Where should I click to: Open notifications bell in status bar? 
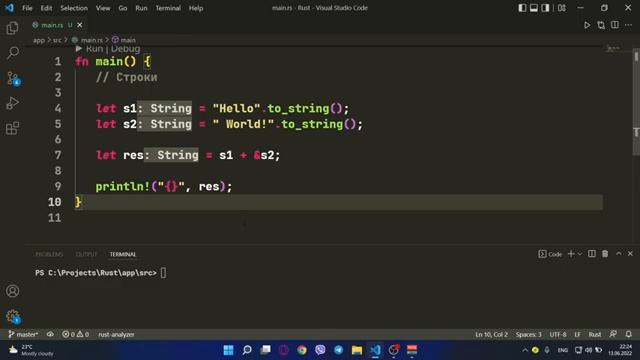[629, 334]
